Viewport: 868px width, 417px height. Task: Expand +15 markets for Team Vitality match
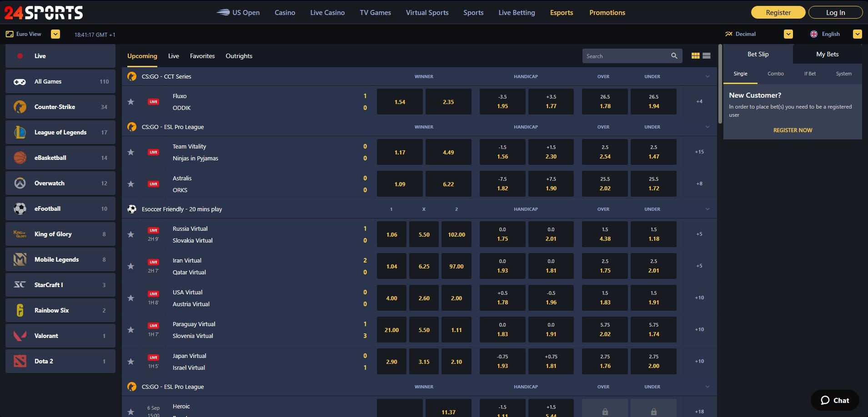tap(699, 152)
